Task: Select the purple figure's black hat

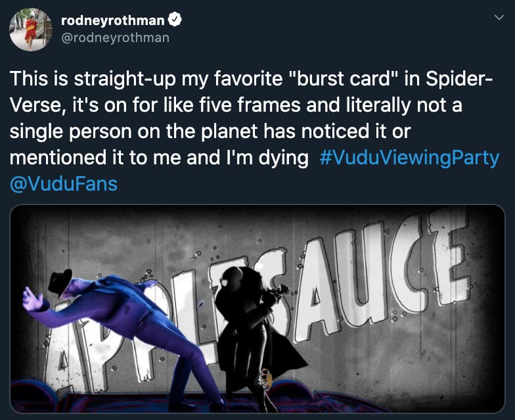Action: click(61, 281)
